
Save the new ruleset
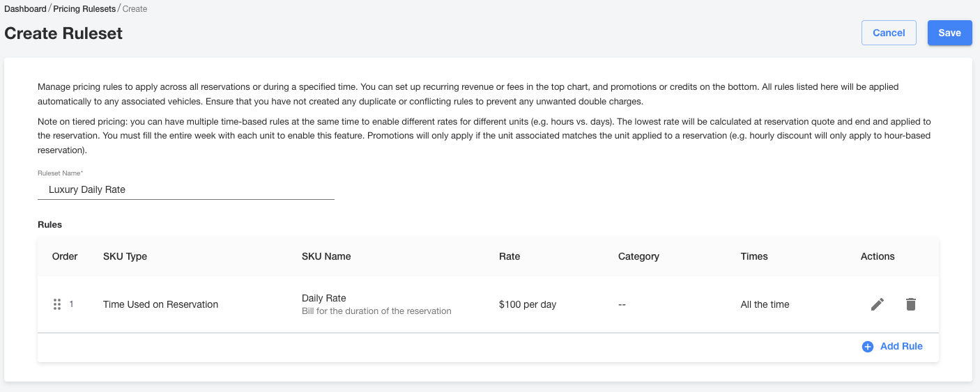click(949, 33)
